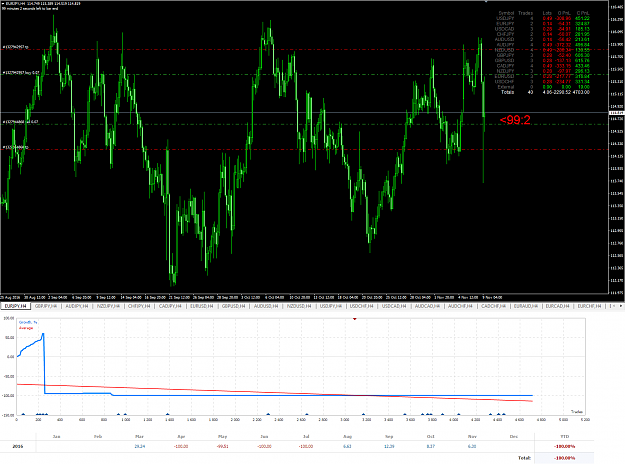The width and height of the screenshot is (625, 464).
Task: Select the CHFJPY,H4 chart tab
Action: pos(139,306)
